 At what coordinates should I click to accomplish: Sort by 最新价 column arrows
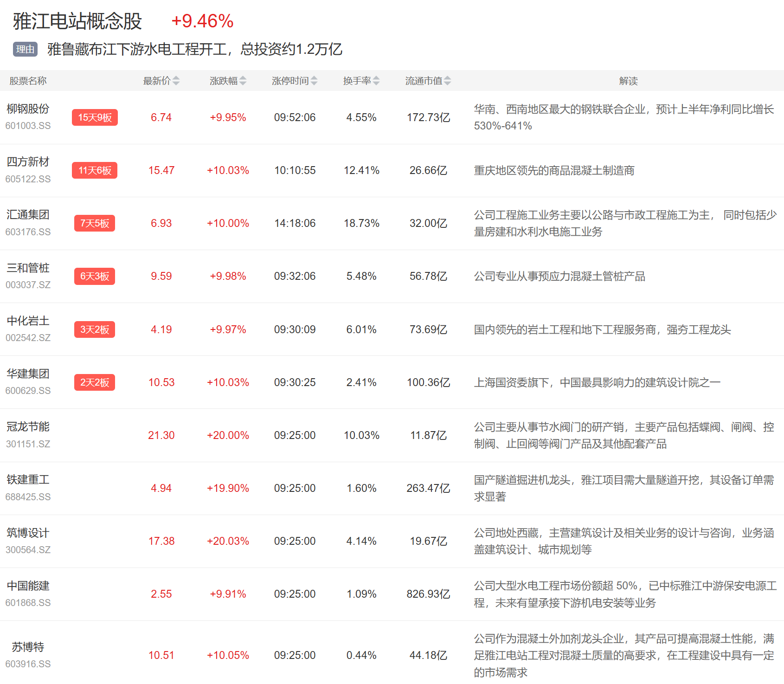coord(176,81)
